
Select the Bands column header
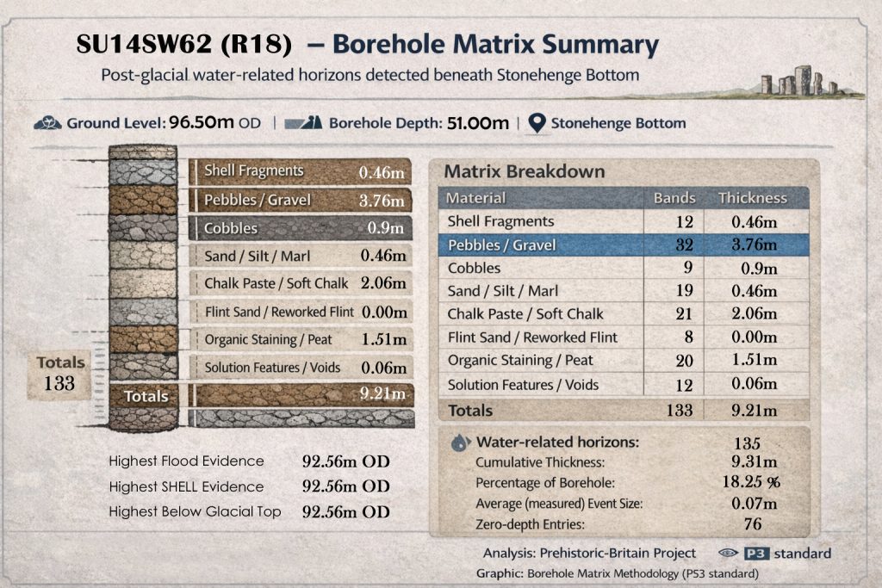(x=674, y=198)
